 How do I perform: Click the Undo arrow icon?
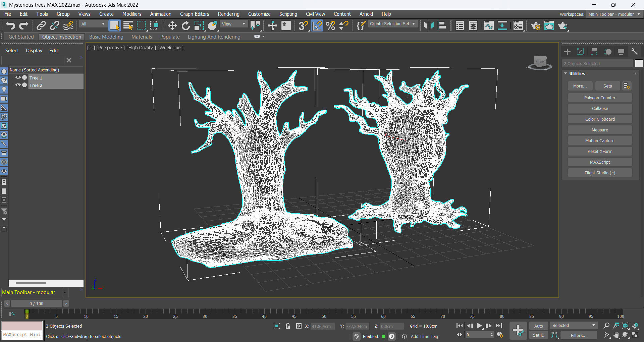pyautogui.click(x=10, y=26)
